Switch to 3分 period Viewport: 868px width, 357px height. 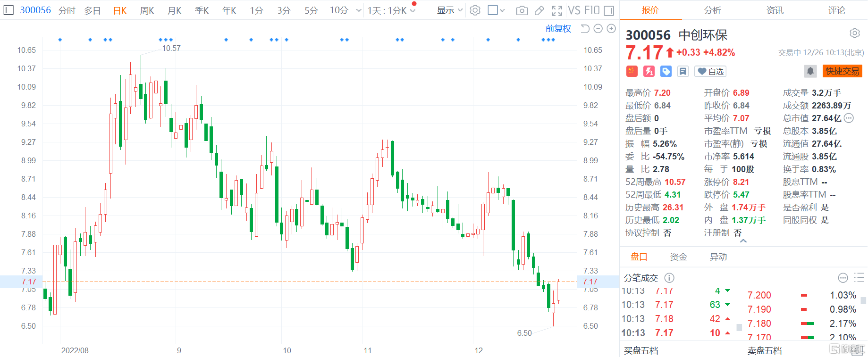284,10
